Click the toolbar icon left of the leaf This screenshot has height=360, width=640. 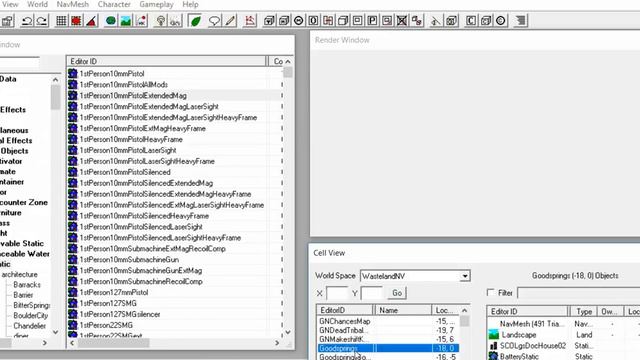tap(176, 20)
